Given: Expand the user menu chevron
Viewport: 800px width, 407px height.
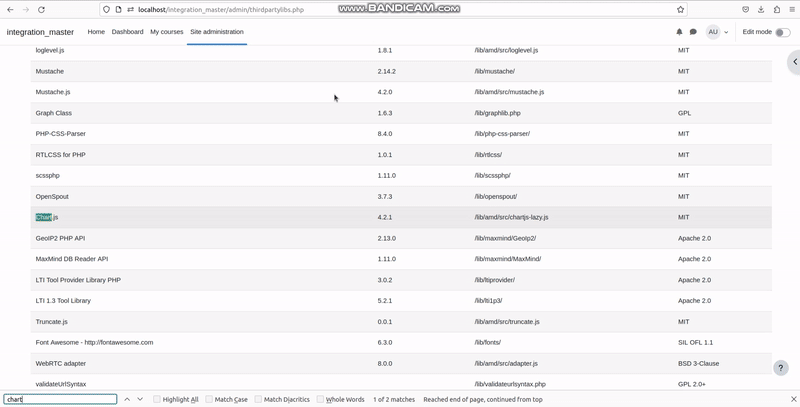Looking at the screenshot, I should (x=726, y=32).
